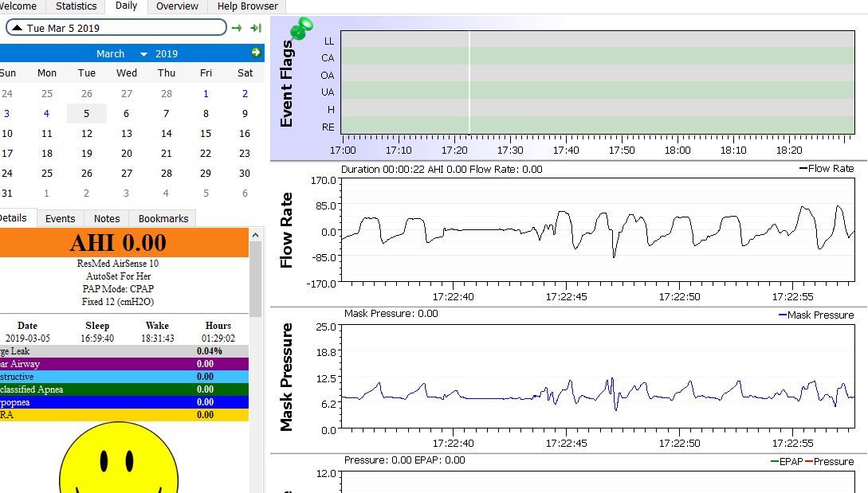This screenshot has height=493, width=868.
Task: Click the smiley face image
Action: (x=119, y=458)
